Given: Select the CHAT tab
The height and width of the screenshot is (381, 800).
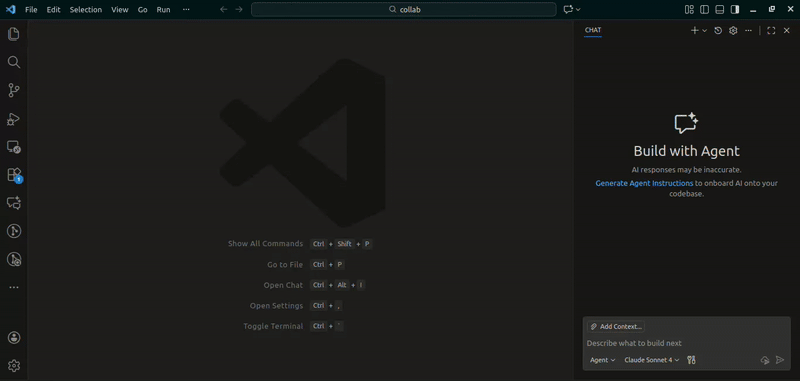Looking at the screenshot, I should (593, 30).
